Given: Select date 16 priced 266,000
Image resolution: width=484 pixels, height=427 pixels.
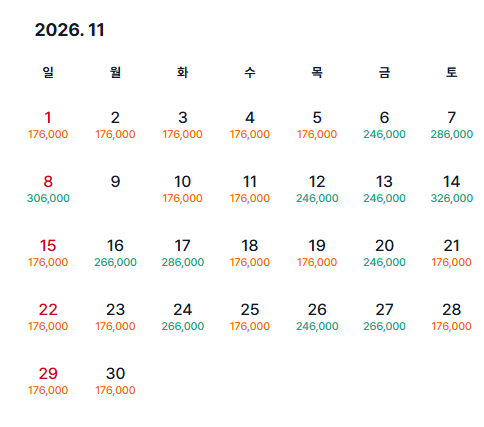Looking at the screenshot, I should 115,253.
